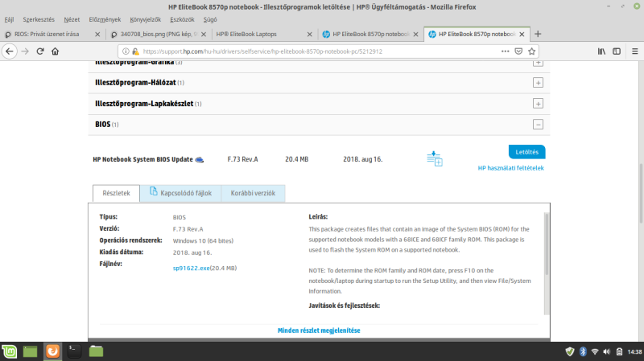This screenshot has width=644, height=361.
Task: Open the Firefox home page
Action: pos(55,51)
